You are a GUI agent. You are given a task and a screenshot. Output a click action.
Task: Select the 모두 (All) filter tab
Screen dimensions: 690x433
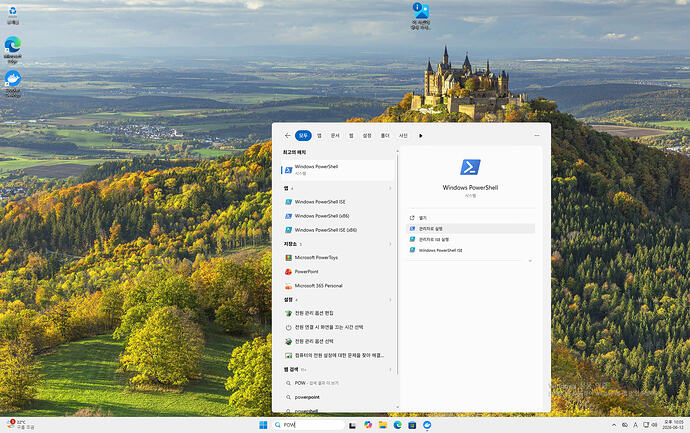[303, 136]
